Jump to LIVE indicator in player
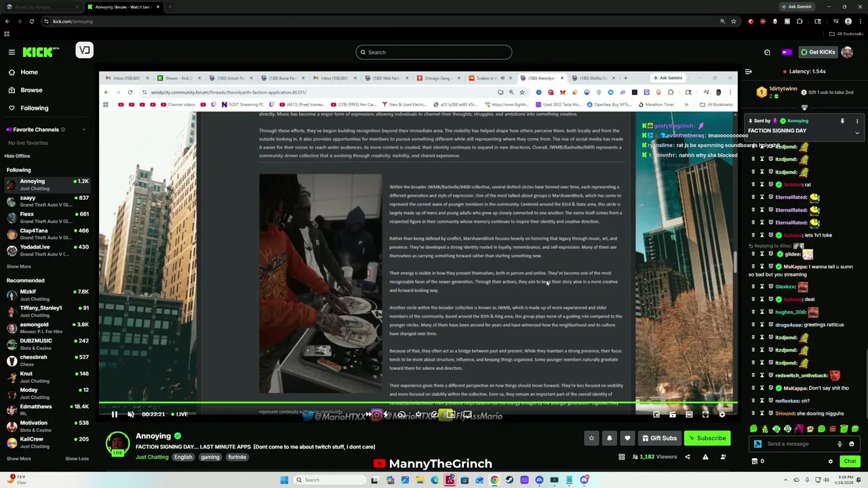Screen dimensions: 868x488 pyautogui.click(x=179, y=414)
